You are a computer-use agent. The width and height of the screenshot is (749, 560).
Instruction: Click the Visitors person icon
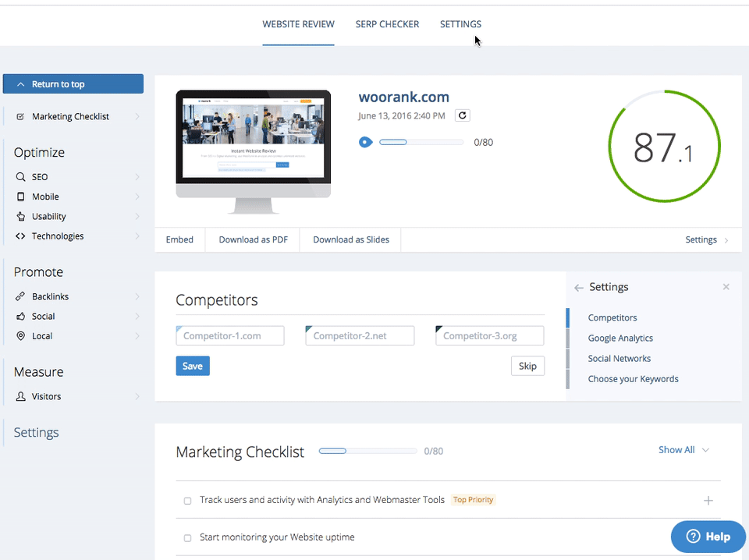coord(20,397)
